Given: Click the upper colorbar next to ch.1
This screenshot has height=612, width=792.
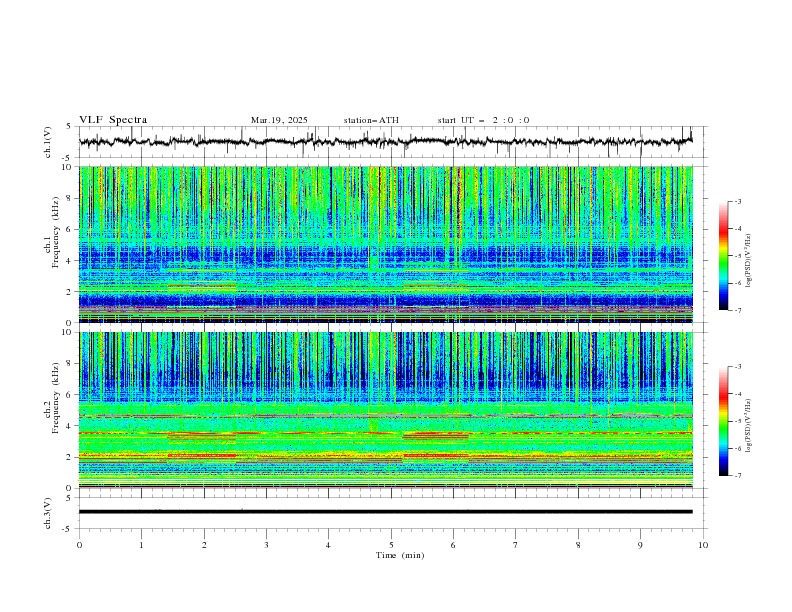Looking at the screenshot, I should tap(724, 255).
